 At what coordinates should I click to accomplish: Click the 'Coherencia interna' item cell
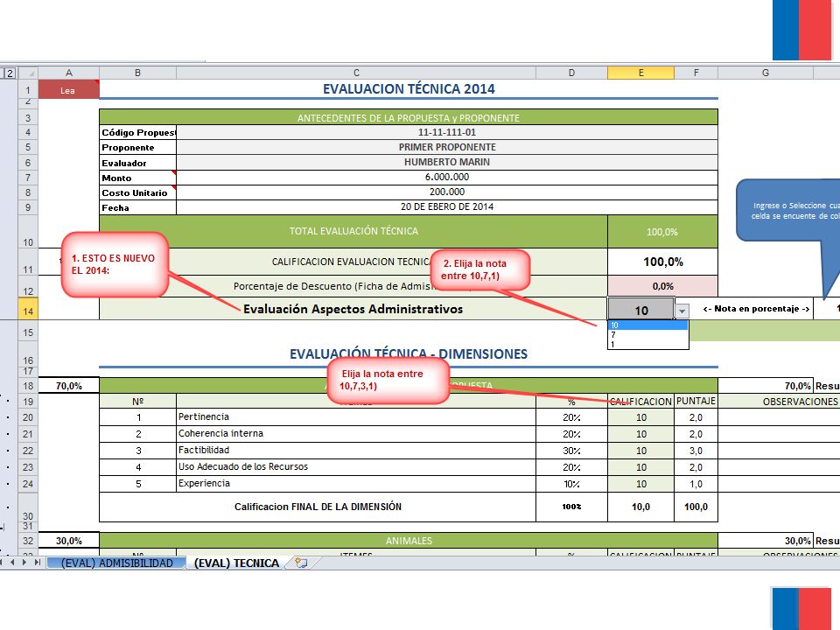click(356, 434)
